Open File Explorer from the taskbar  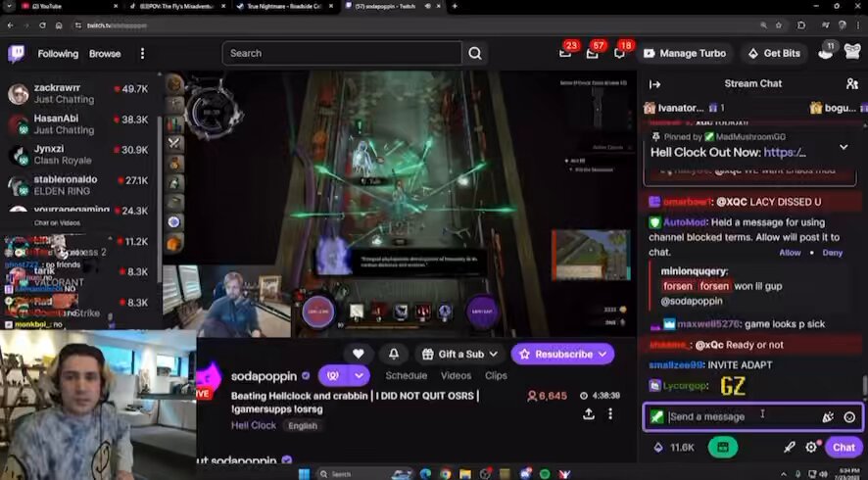coord(465,474)
